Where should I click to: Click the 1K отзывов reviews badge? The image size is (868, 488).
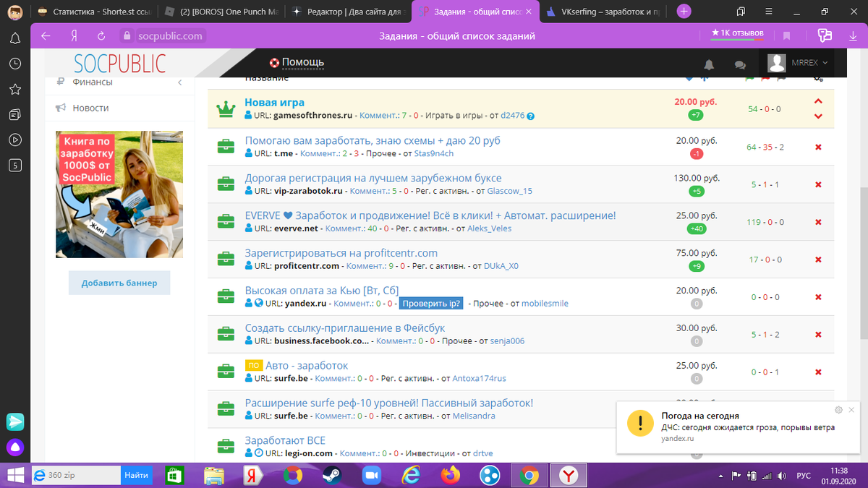(x=738, y=33)
